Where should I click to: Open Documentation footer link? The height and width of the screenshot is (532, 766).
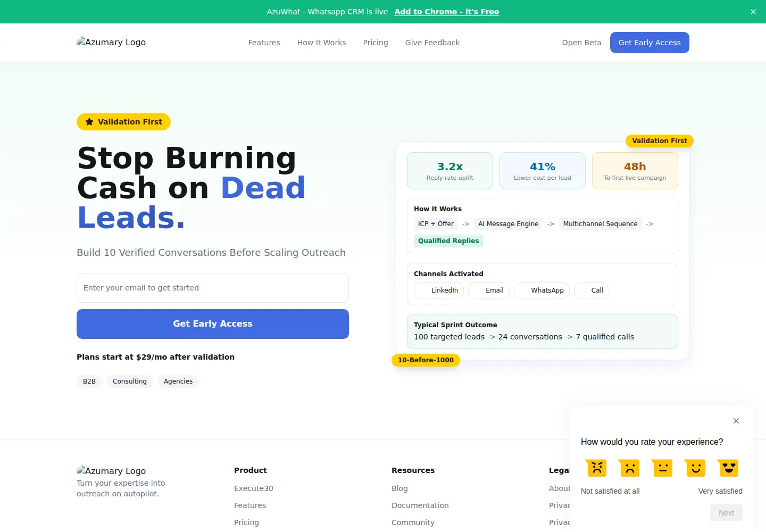[420, 505]
